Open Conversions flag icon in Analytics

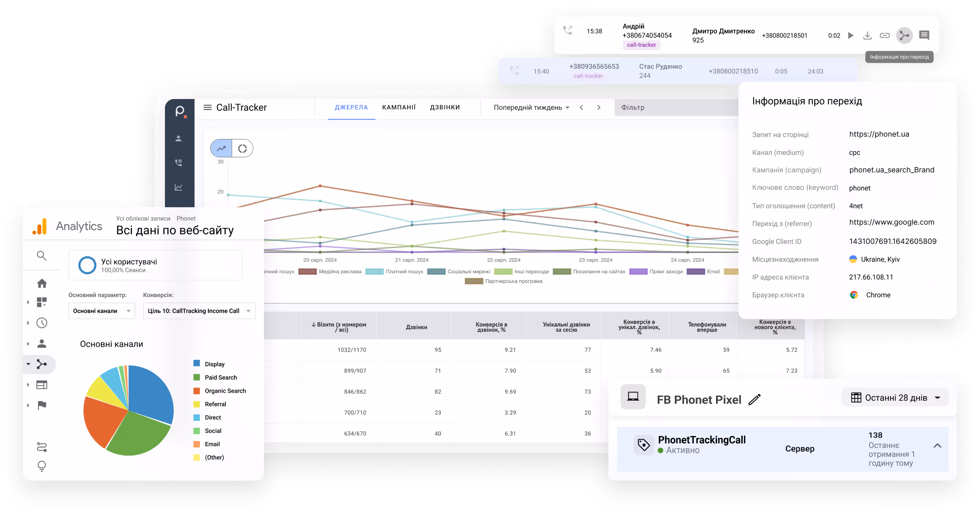42,405
